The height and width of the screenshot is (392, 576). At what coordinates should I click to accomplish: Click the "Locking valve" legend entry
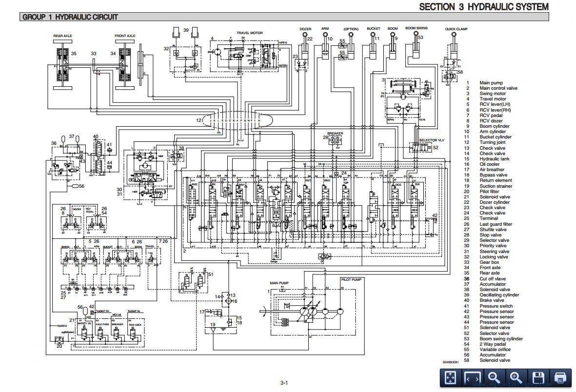click(x=494, y=257)
